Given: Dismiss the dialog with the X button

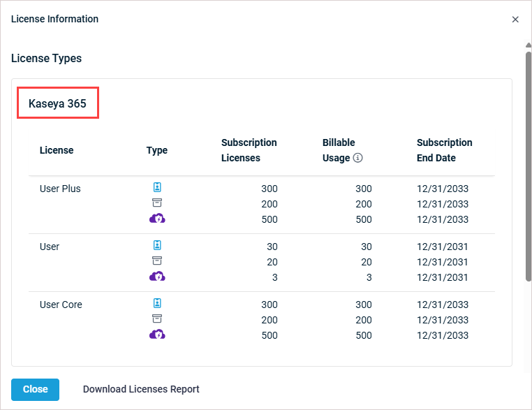Looking at the screenshot, I should point(515,20).
